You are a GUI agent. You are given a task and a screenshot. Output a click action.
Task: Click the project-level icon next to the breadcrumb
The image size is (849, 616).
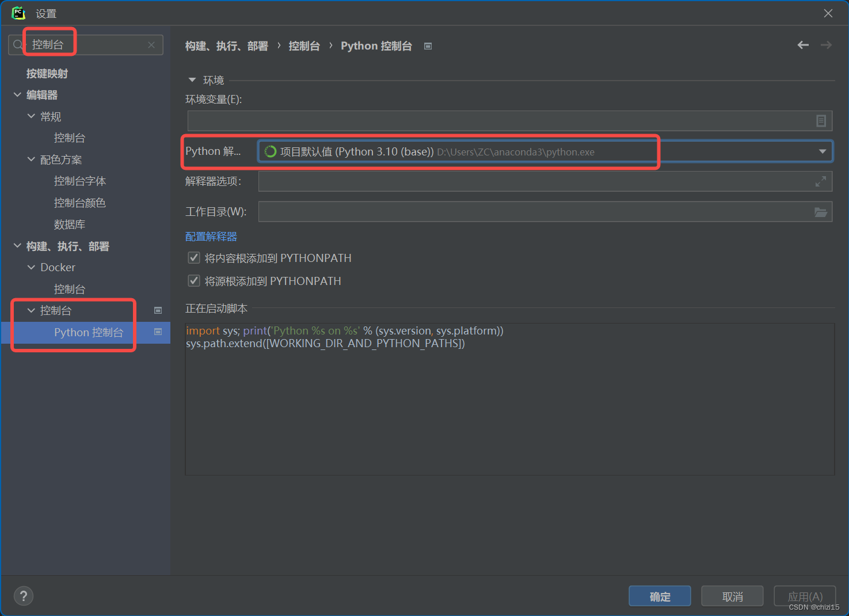pyautogui.click(x=428, y=46)
